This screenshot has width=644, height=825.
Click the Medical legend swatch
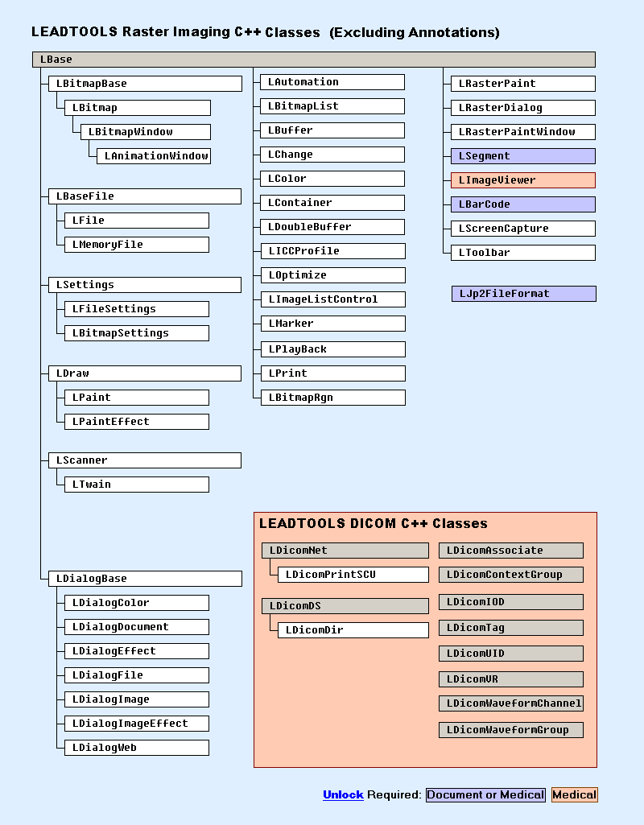tap(575, 795)
